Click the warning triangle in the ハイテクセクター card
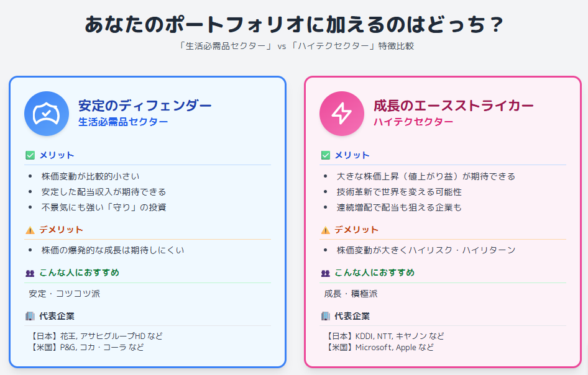Screen dimensions: 588x375 (x=325, y=230)
